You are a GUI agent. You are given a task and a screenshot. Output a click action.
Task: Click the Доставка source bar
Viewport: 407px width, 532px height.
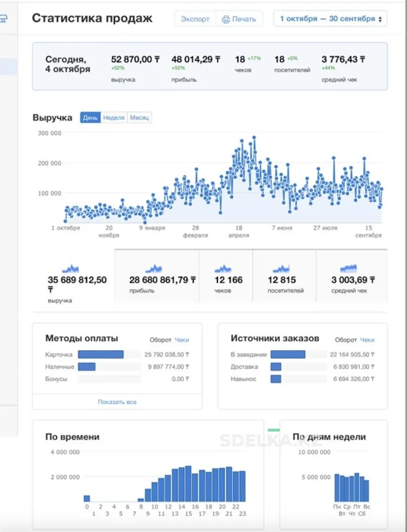pos(276,367)
